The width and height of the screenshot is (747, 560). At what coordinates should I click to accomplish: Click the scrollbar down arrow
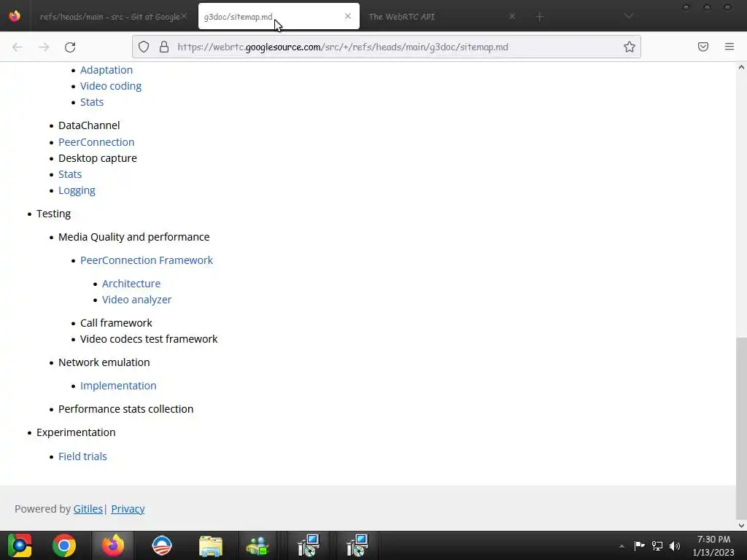point(741,526)
